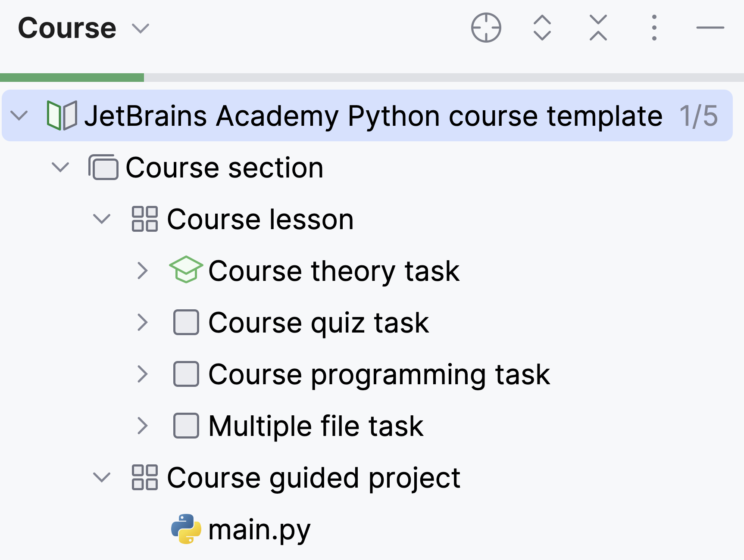Image resolution: width=744 pixels, height=560 pixels.
Task: Click the course book icon
Action: 62,115
